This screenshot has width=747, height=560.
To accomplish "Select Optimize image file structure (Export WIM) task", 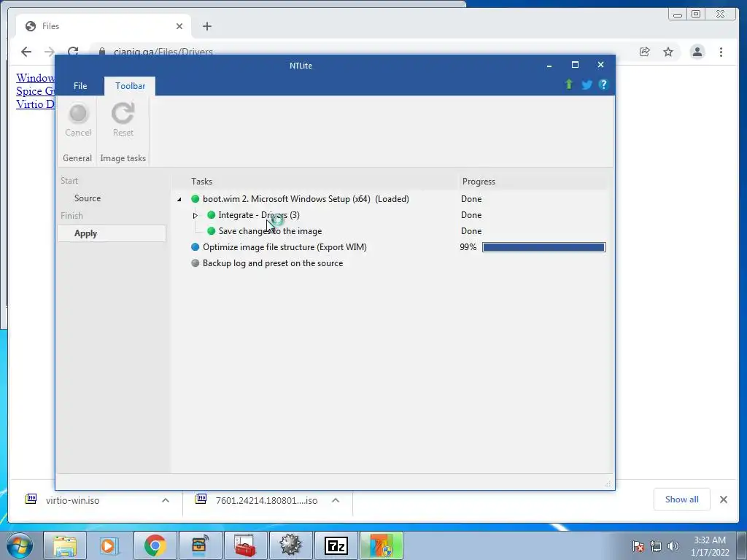I will (x=285, y=247).
